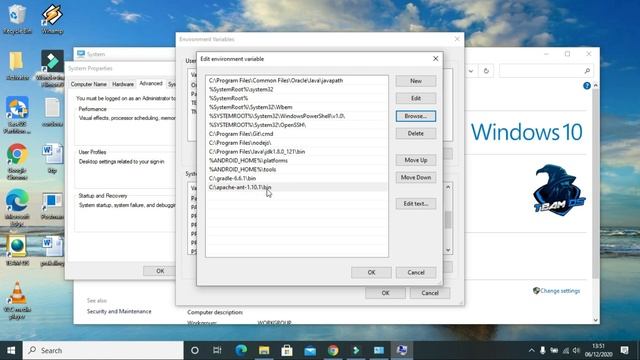Click Cancel in Environment Variables dialog

pyautogui.click(x=430, y=293)
